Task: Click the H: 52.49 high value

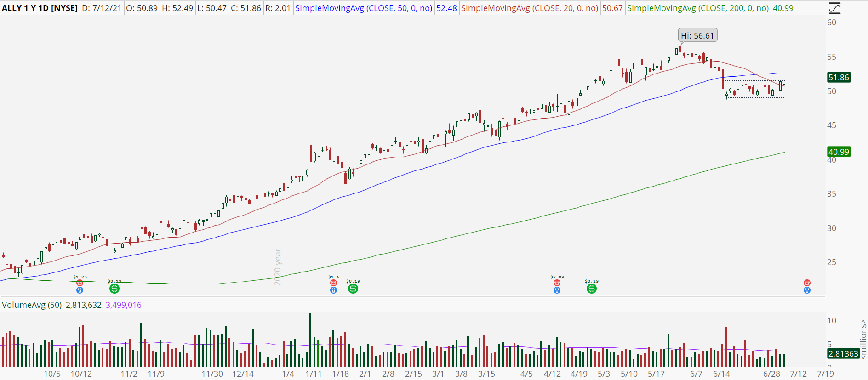Action: tap(177, 8)
